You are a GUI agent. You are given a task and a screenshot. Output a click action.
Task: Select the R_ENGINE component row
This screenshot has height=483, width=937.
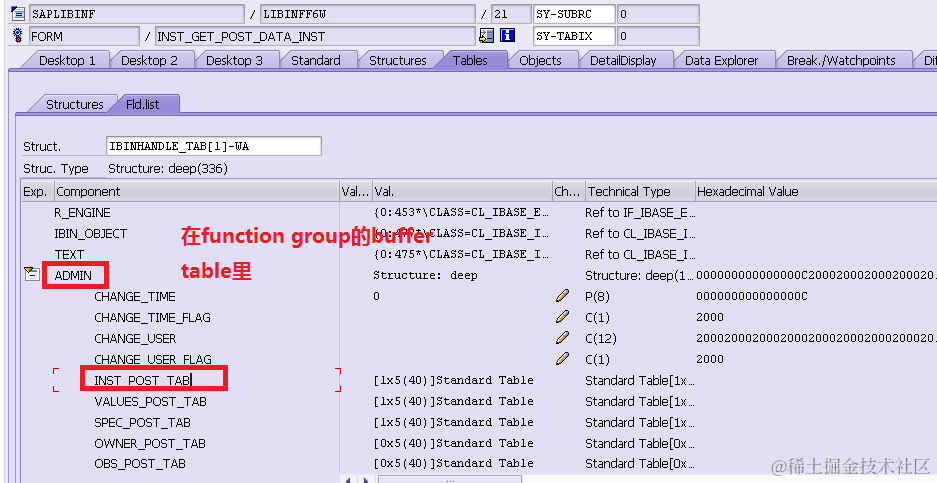[82, 213]
